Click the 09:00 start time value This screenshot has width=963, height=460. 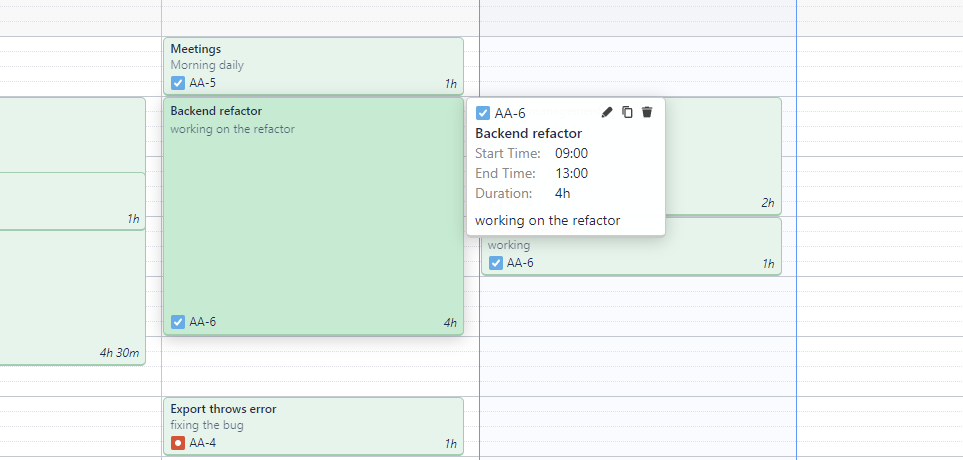[571, 153]
